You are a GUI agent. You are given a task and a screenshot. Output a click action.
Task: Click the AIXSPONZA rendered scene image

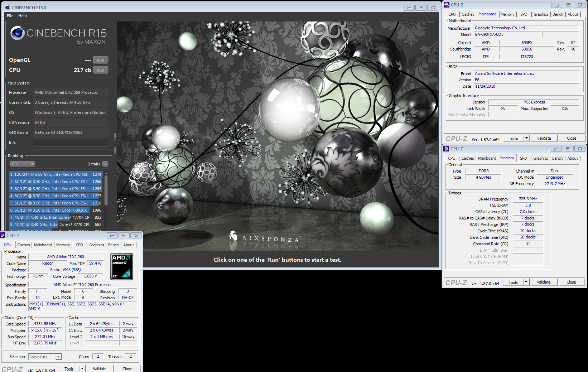(278, 136)
